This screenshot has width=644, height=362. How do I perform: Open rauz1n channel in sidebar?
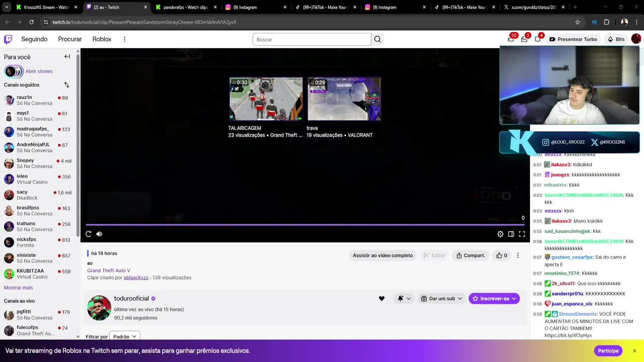coord(39,100)
